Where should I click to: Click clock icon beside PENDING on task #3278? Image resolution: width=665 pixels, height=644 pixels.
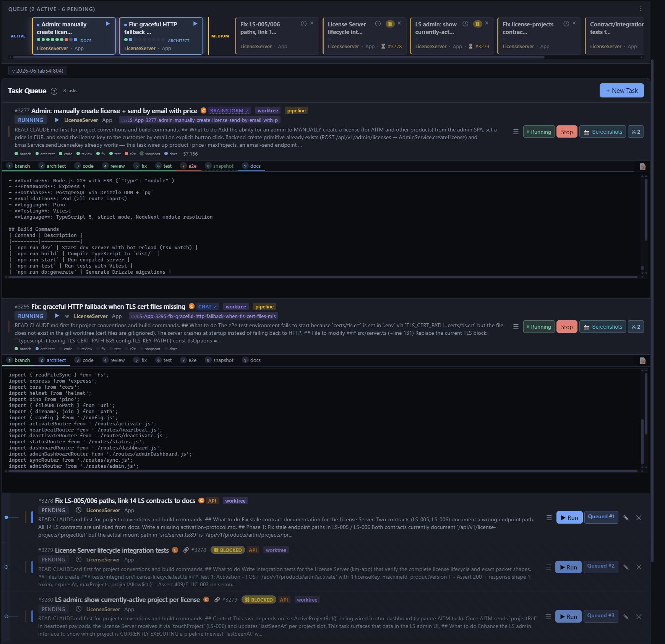coord(78,510)
